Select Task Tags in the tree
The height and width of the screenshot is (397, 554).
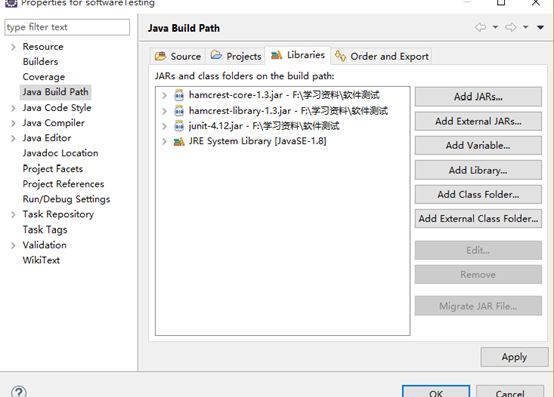tap(45, 230)
